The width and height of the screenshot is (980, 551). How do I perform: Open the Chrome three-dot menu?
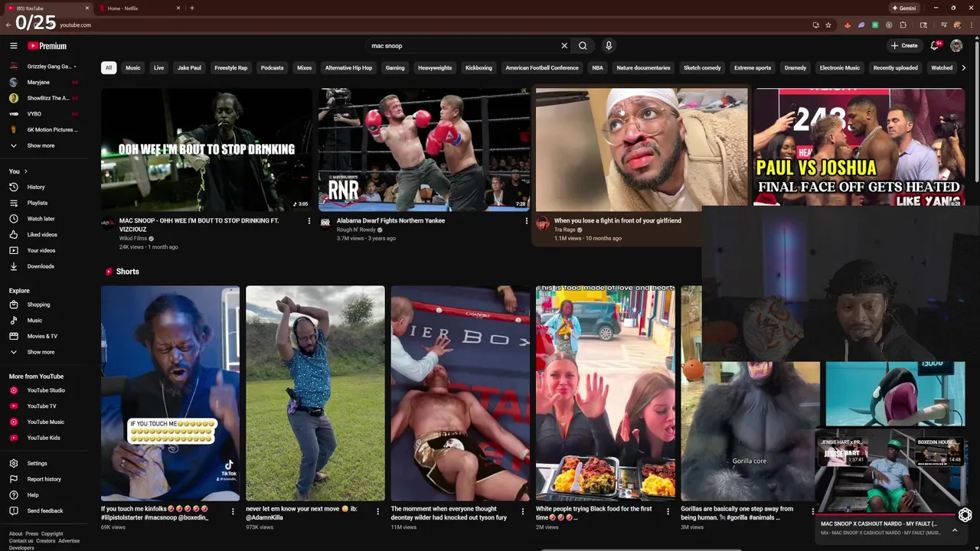[972, 24]
